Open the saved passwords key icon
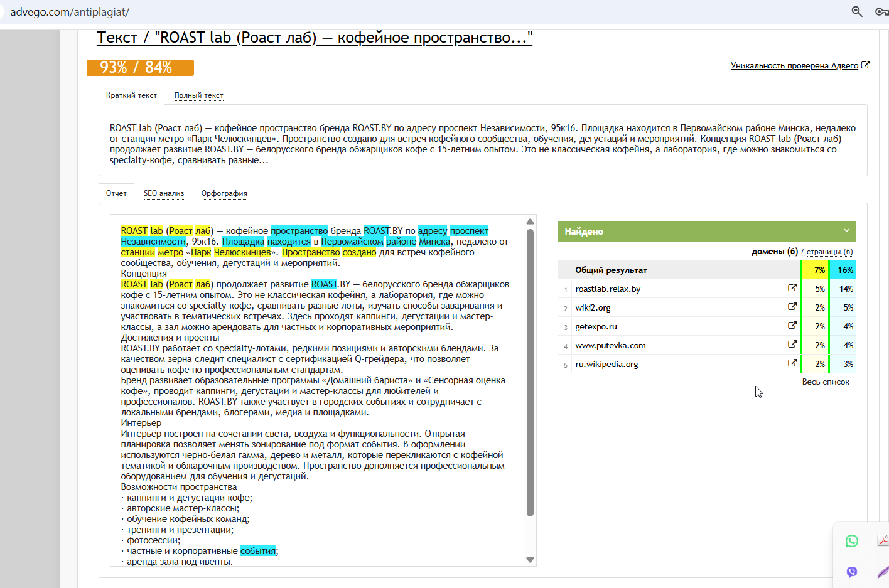The height and width of the screenshot is (588, 889). [881, 11]
